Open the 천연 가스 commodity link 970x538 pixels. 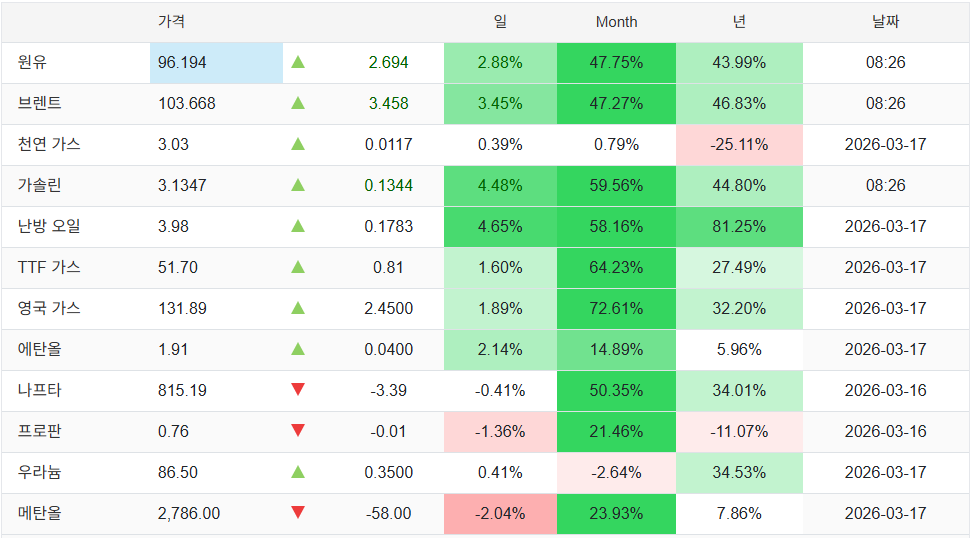(x=49, y=144)
